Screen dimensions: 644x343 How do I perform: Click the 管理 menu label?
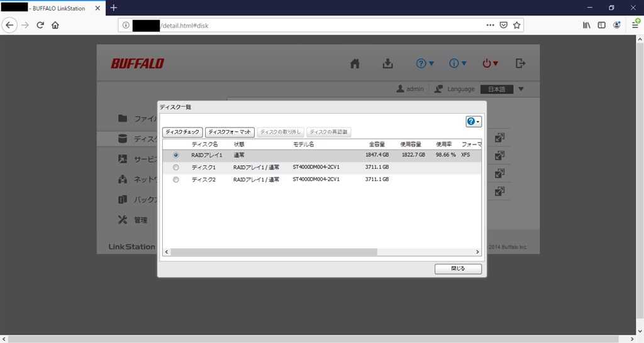tap(140, 220)
